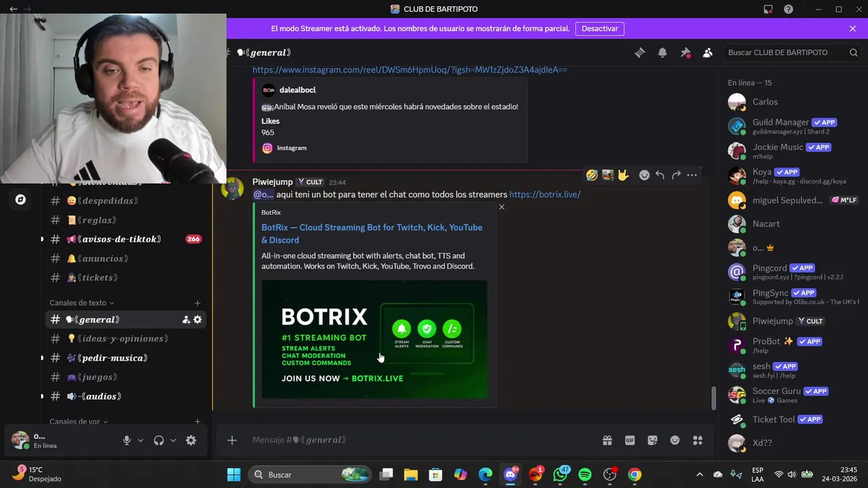
Task: Open input device options arrow beside microphone
Action: click(140, 441)
